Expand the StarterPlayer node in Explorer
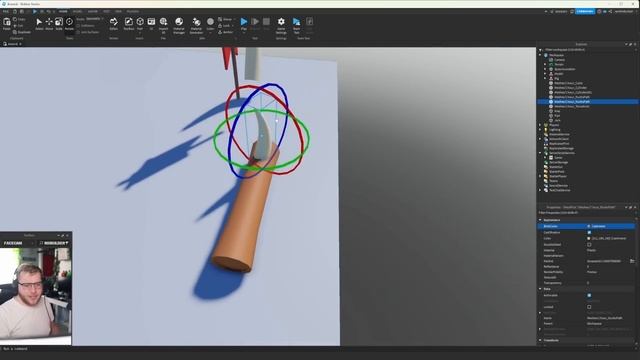Viewport: 640px width, 360px height. click(540, 176)
